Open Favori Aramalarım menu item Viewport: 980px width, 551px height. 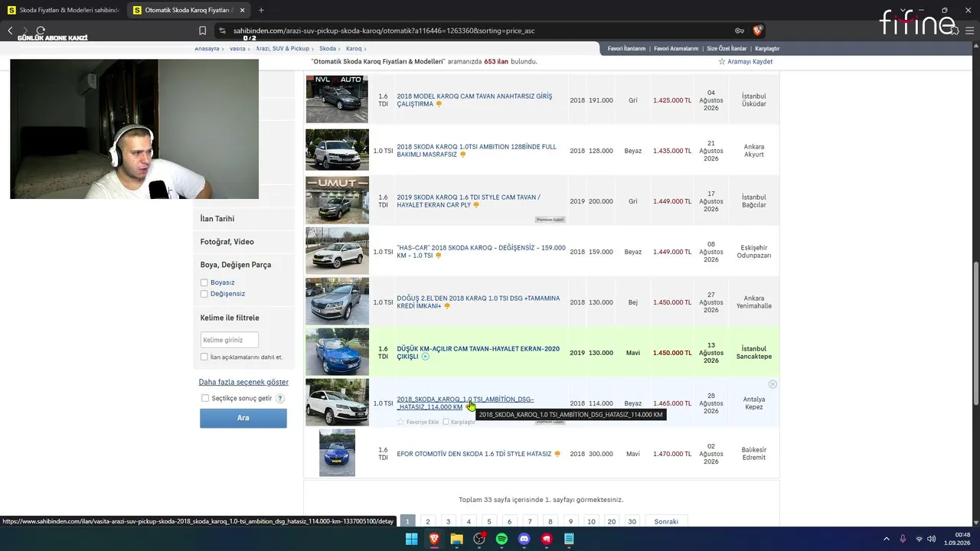(676, 48)
